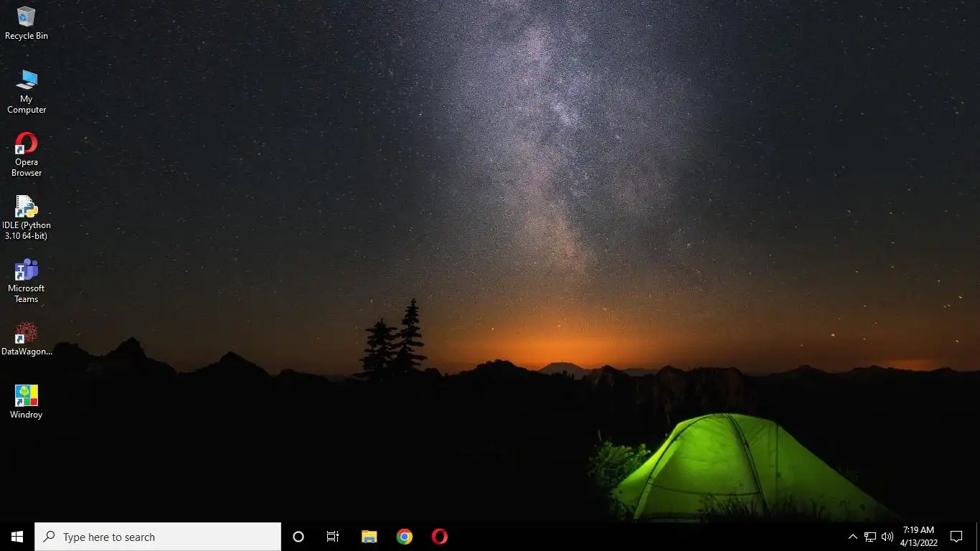This screenshot has width=980, height=551.
Task: Open the clock showing 7:19 AM
Action: [918, 537]
